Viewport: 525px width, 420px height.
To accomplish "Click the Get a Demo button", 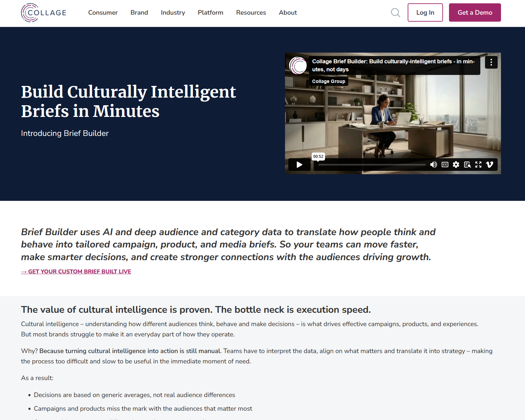I will [475, 13].
